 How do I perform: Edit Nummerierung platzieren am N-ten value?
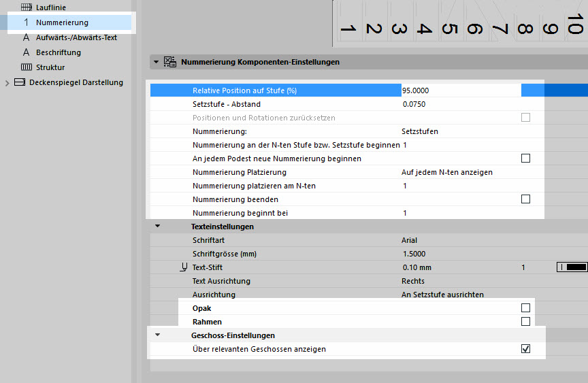click(x=405, y=186)
